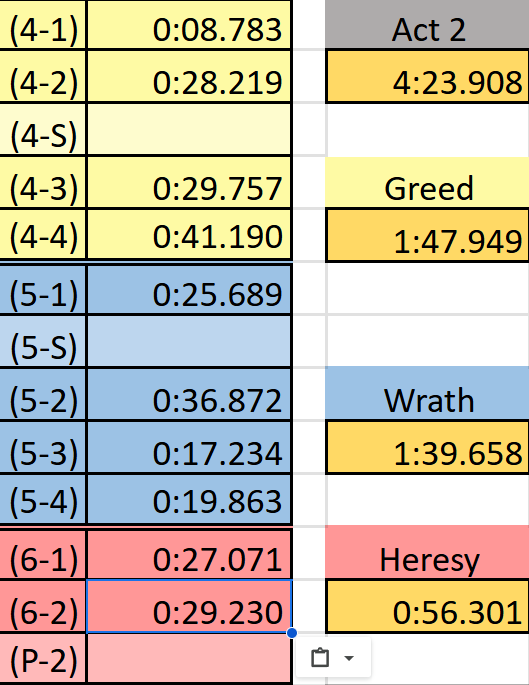Image resolution: width=529 pixels, height=685 pixels.
Task: Click the 0:27.071 cell for 6-1
Action: (189, 554)
